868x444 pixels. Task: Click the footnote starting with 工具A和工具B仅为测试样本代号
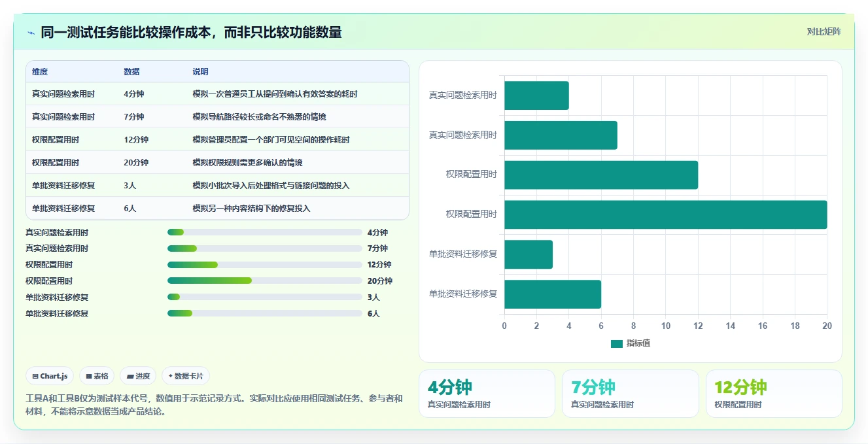(x=214, y=405)
